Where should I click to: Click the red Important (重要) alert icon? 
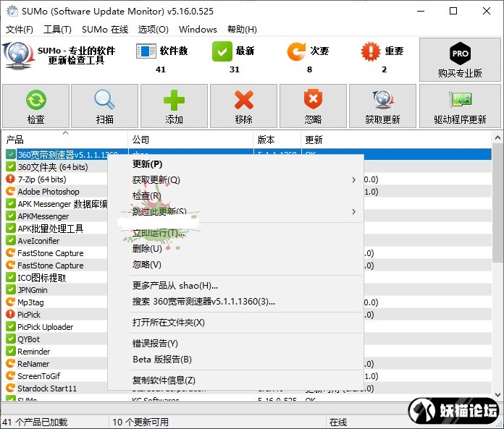(x=371, y=51)
